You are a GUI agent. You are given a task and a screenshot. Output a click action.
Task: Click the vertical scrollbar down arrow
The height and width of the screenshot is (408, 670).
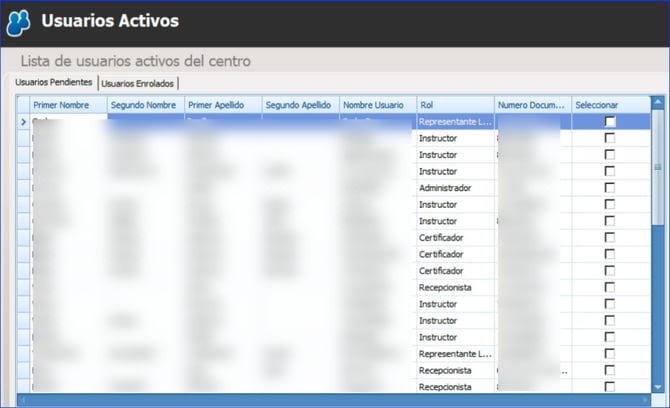click(x=658, y=386)
